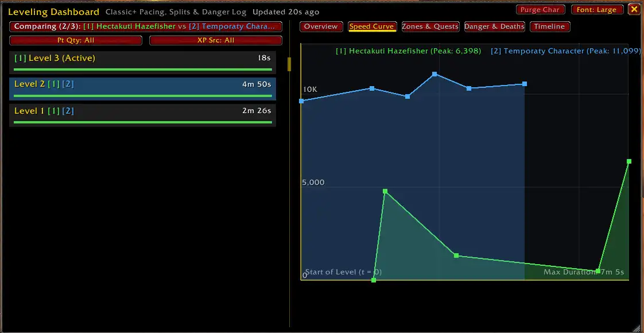Click the 10K axis label
This screenshot has width=644, height=333.
pos(310,90)
